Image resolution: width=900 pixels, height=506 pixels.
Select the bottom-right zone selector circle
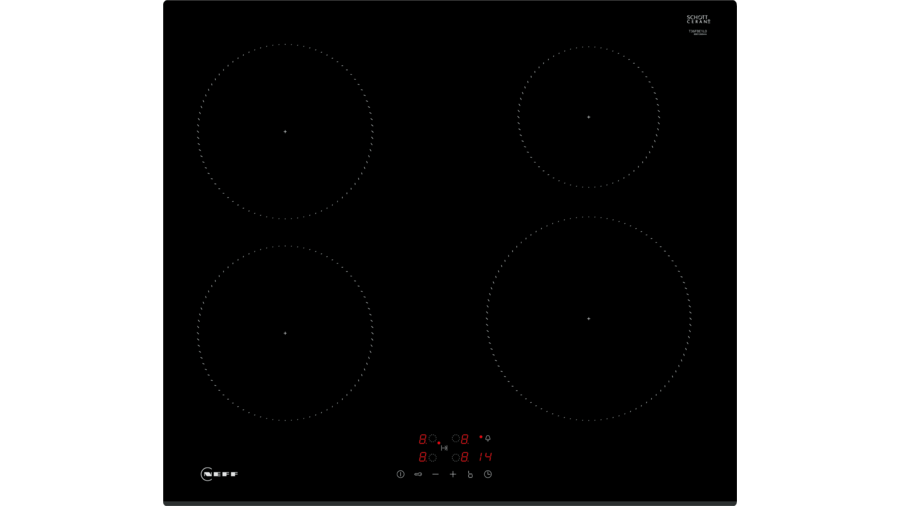click(455, 457)
